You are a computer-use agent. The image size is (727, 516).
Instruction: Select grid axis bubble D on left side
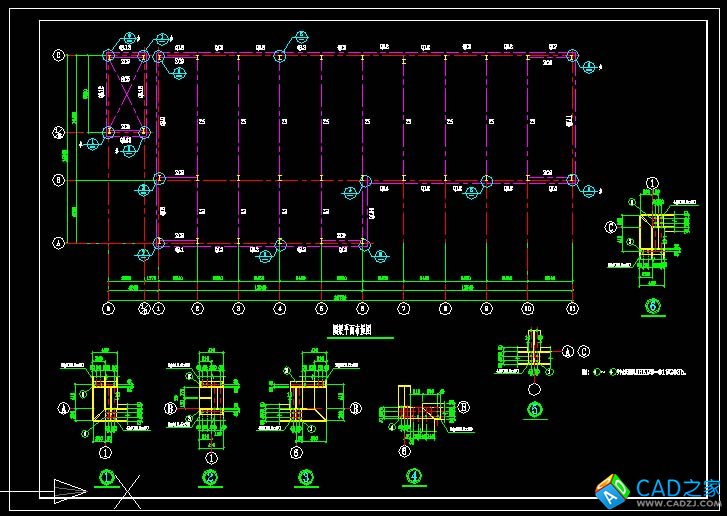pos(58,55)
